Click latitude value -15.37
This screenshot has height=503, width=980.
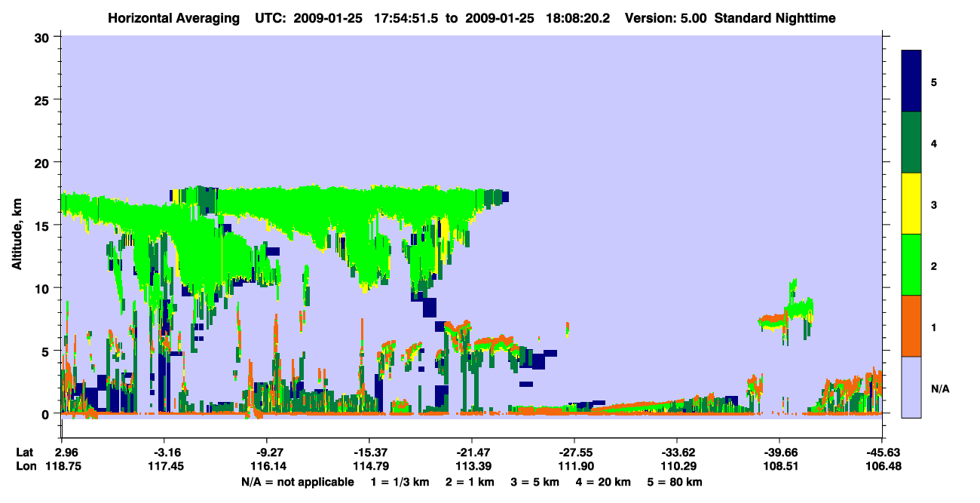[x=369, y=452]
